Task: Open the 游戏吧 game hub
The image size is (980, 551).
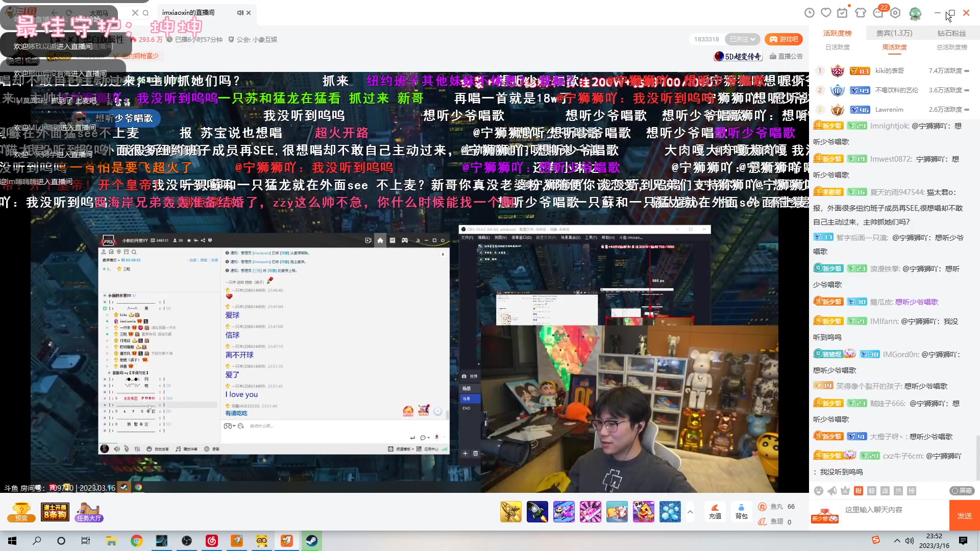Action: (x=784, y=39)
